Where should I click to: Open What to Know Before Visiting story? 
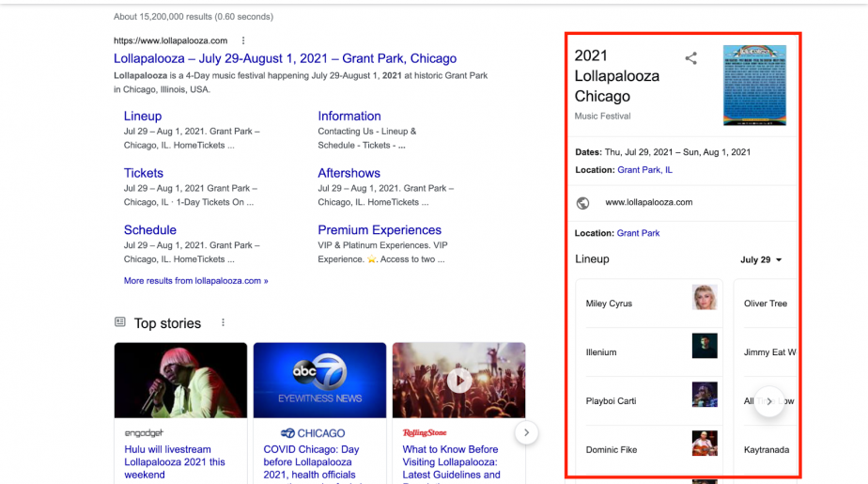(452, 461)
